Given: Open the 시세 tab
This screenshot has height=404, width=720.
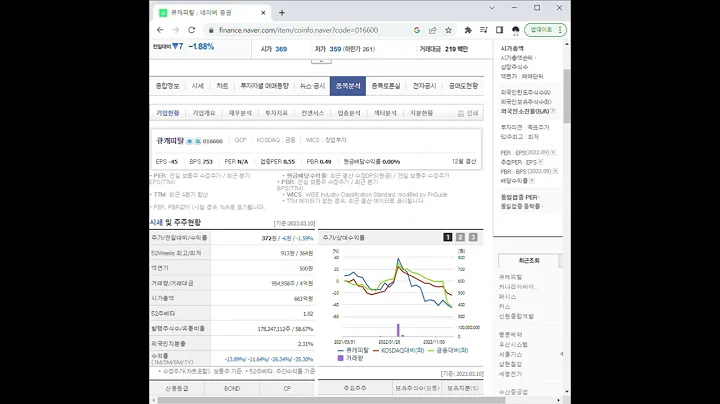Looking at the screenshot, I should pos(197,86).
